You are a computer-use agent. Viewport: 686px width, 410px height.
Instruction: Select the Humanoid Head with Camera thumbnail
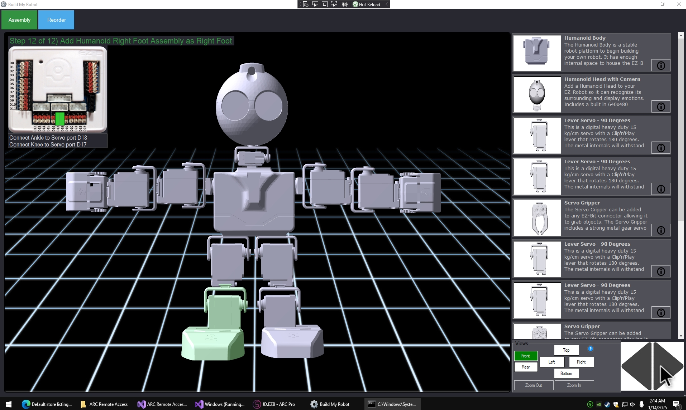[x=537, y=94]
